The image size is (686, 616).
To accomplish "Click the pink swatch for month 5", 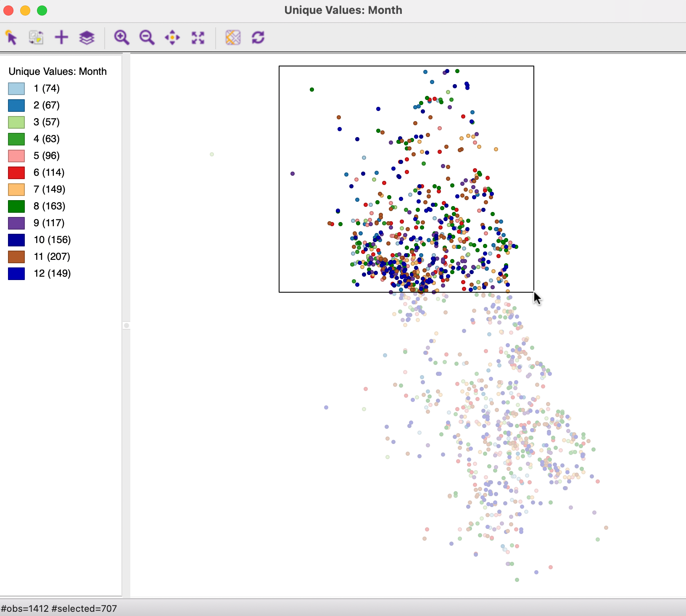I will coord(16,156).
